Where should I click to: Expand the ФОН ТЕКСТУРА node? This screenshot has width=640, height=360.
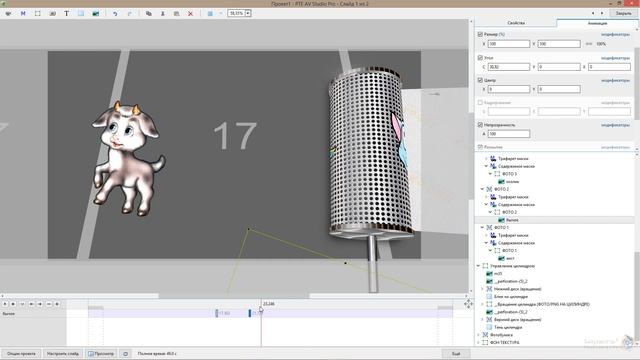coord(478,342)
